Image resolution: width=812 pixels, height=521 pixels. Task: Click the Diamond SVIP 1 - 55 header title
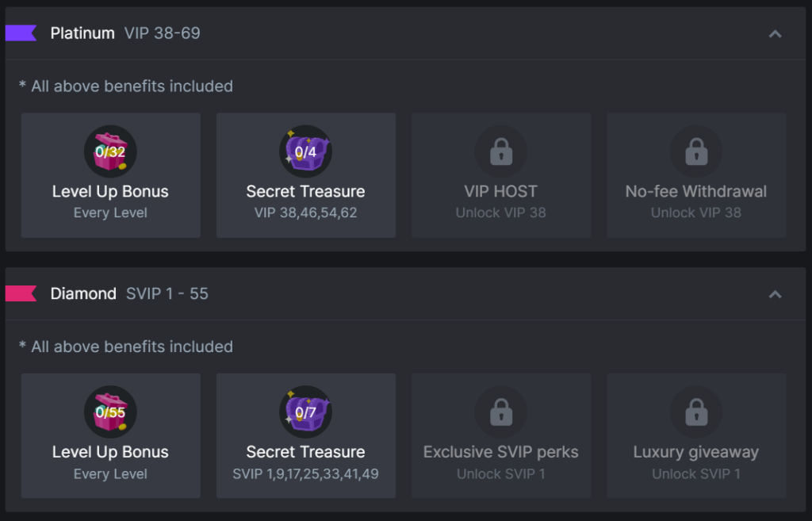129,293
